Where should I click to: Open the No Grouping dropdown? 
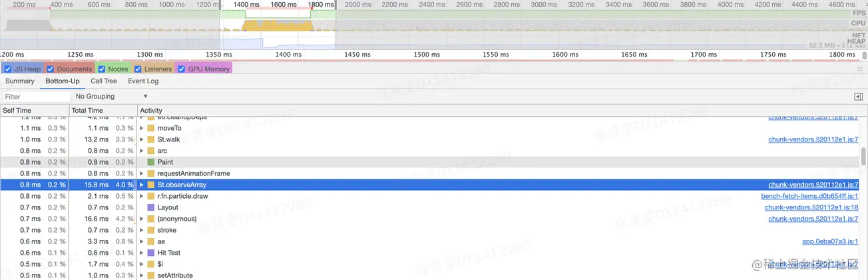pos(111,97)
